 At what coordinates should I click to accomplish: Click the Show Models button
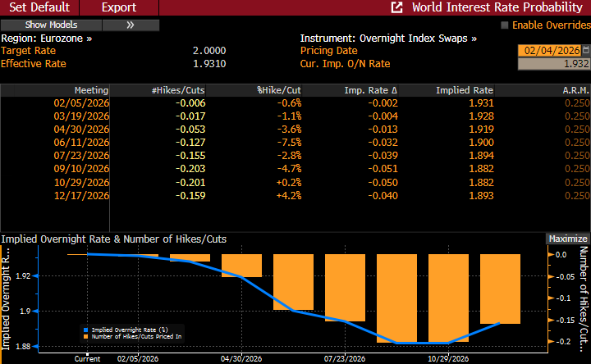[52, 25]
